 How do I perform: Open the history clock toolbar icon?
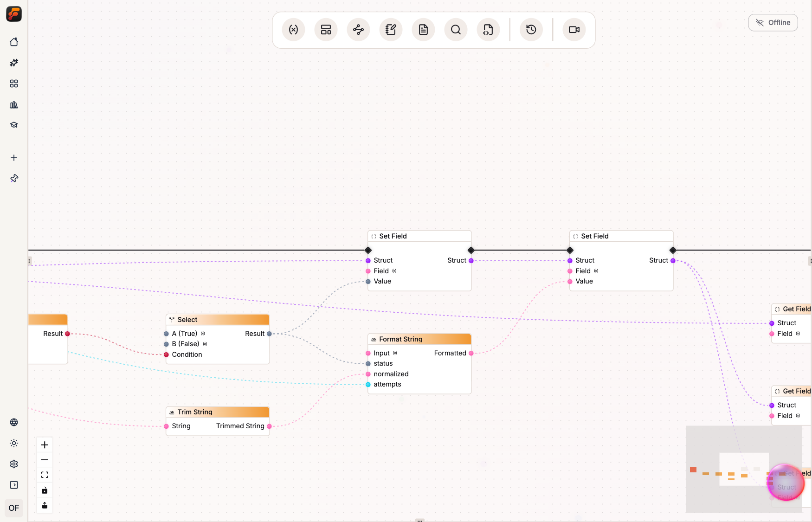[531, 30]
